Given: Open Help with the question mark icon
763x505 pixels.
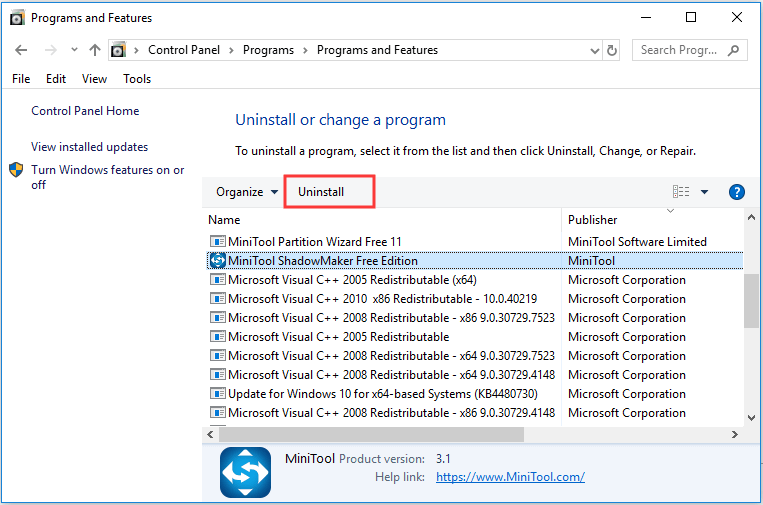Looking at the screenshot, I should tap(737, 192).
